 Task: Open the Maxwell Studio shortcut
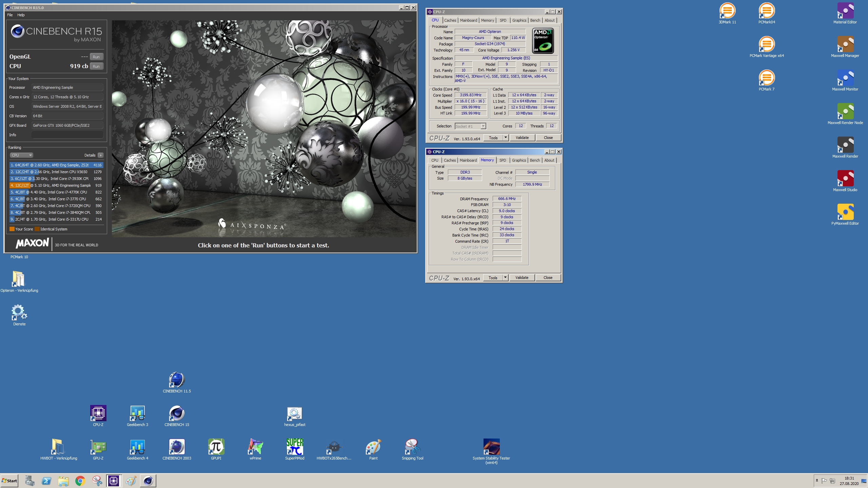point(845,181)
